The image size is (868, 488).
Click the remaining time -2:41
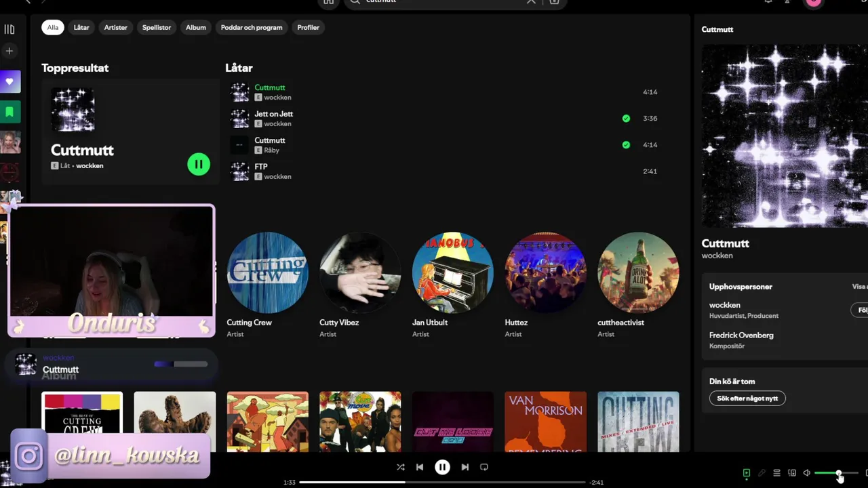click(596, 483)
